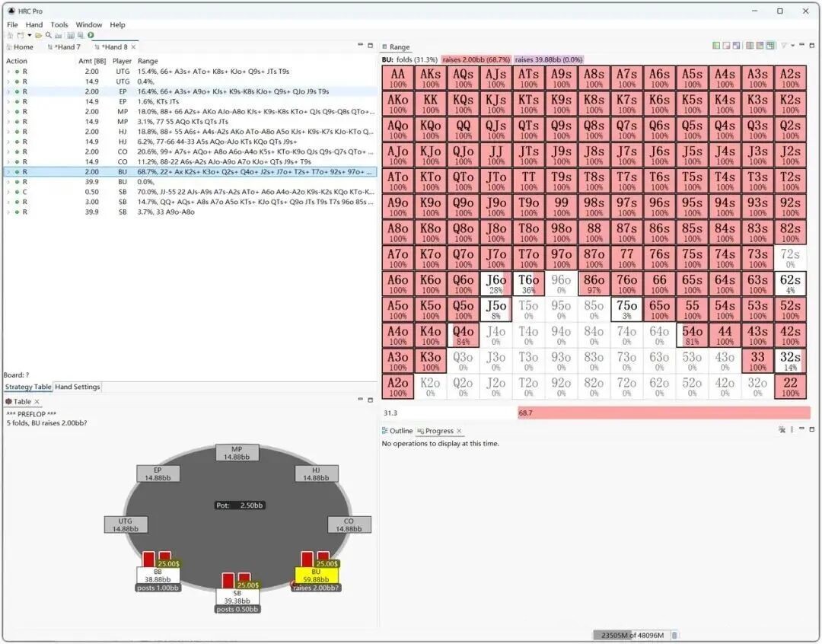Open the Tools menu
822x644 pixels.
click(59, 24)
